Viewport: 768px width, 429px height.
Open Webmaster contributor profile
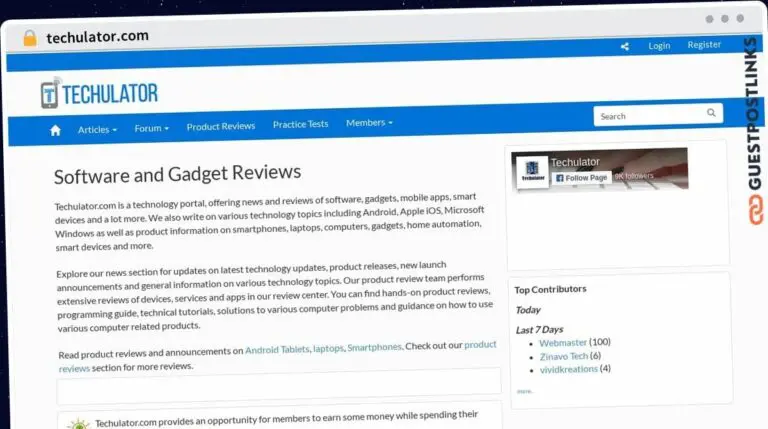[563, 343]
